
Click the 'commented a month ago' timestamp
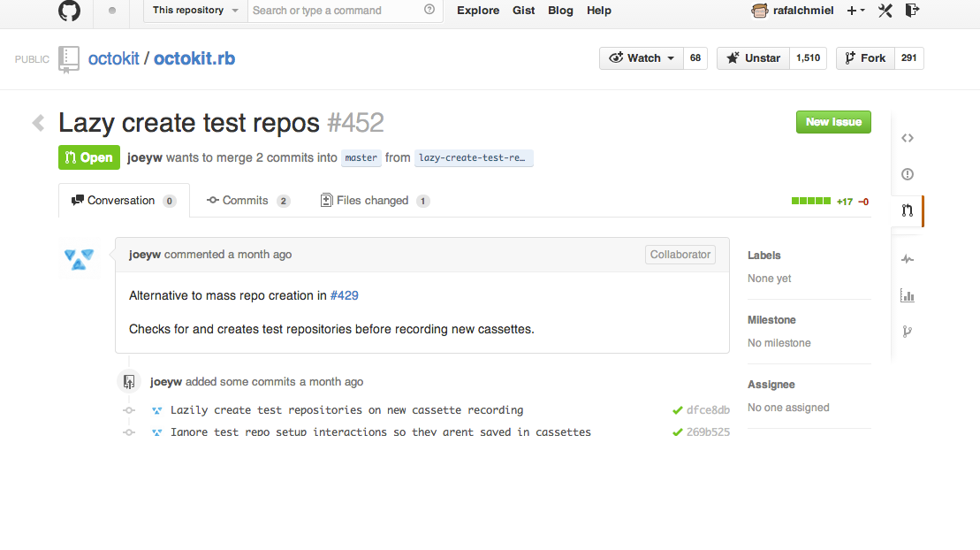tap(228, 255)
